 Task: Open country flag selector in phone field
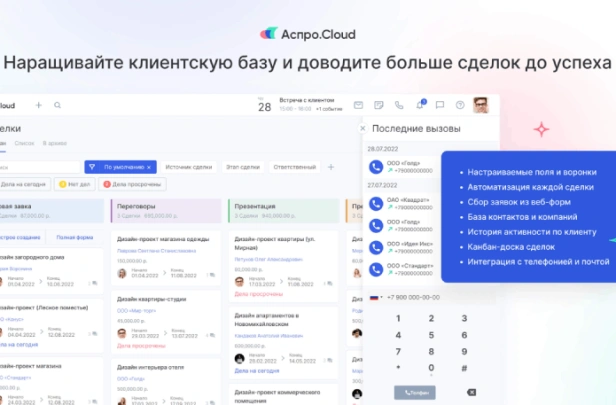click(x=376, y=297)
